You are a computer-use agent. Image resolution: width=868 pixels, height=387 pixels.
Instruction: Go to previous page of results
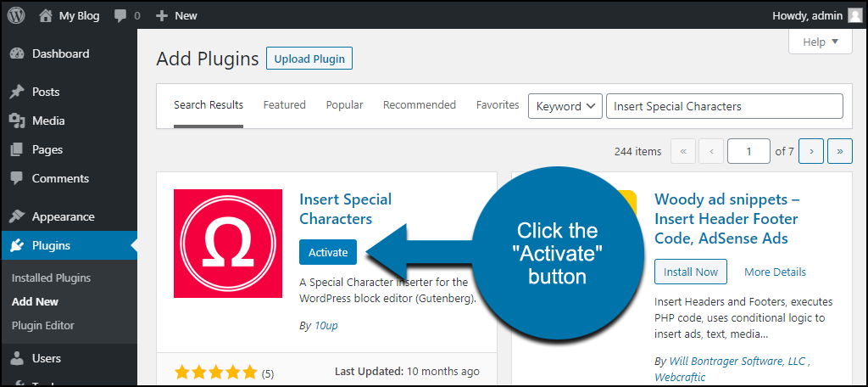711,151
